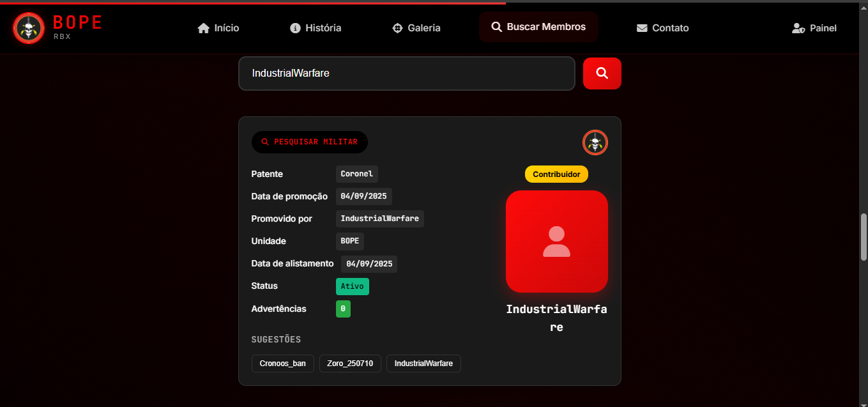The image size is (868, 407).
Task: Select the Zoro_250710 suggestion chip
Action: coord(351,364)
